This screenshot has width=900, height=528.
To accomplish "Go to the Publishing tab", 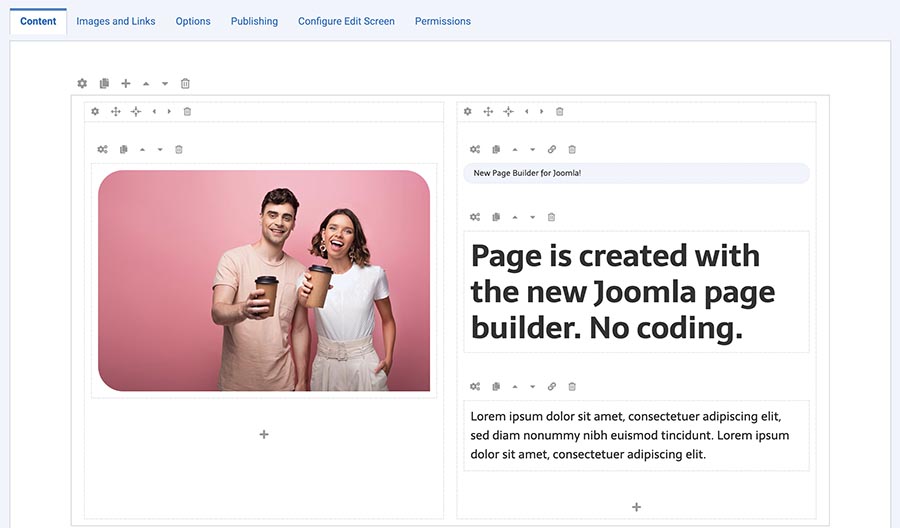I will pyautogui.click(x=254, y=21).
